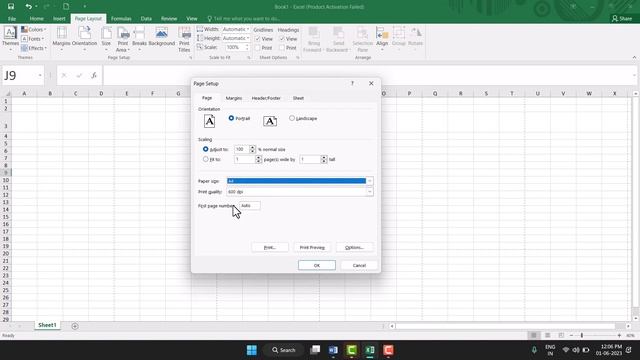Click the Page Setup help question mark
Screen dimensions: 640x360
[x=352, y=83]
